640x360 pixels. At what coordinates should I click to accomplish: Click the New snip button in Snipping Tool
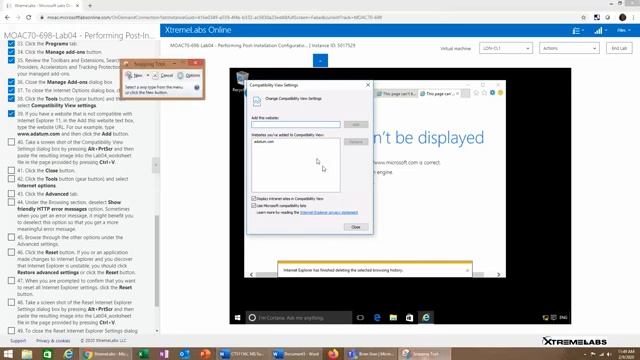tap(134, 76)
